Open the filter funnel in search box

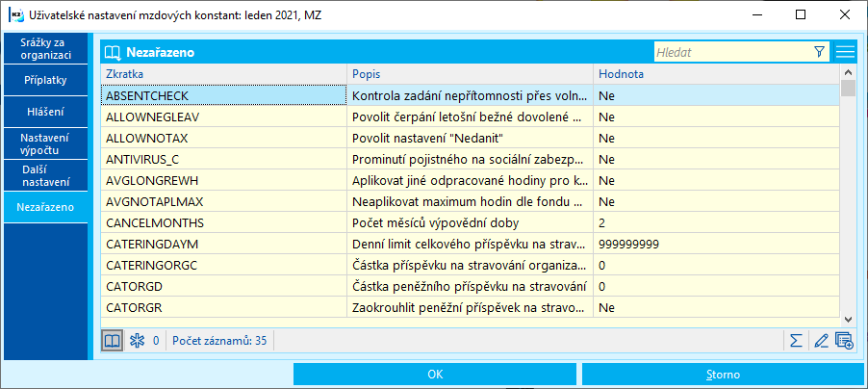(x=819, y=52)
